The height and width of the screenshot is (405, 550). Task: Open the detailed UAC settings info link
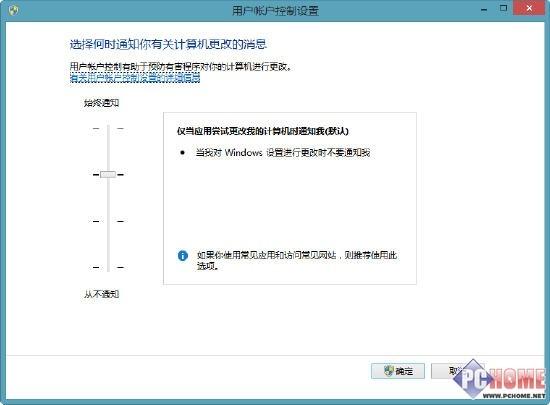(135, 77)
